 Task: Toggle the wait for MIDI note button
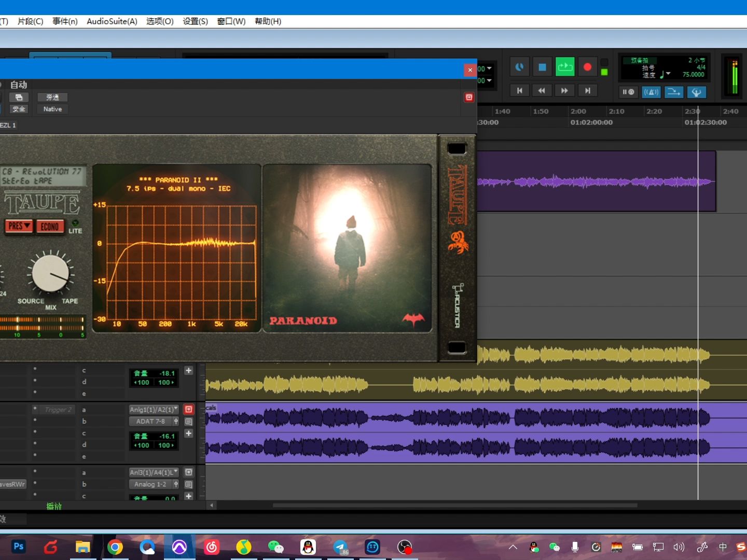click(x=629, y=92)
